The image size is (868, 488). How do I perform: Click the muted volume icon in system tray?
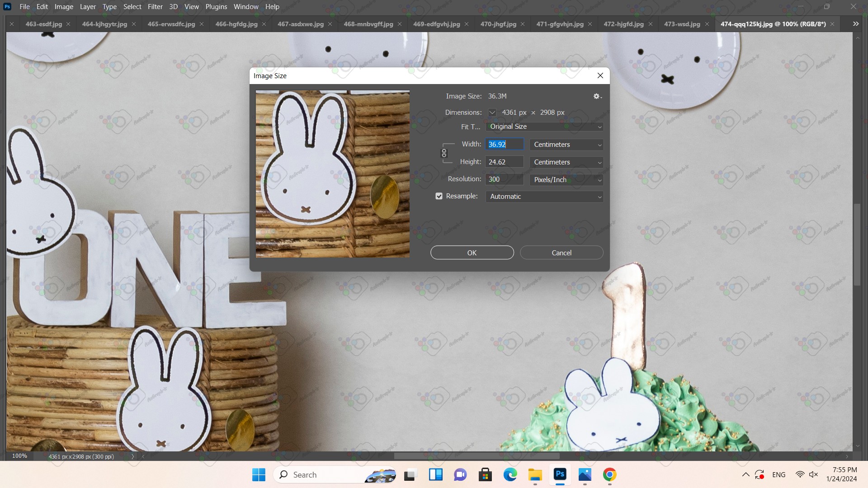(x=814, y=474)
